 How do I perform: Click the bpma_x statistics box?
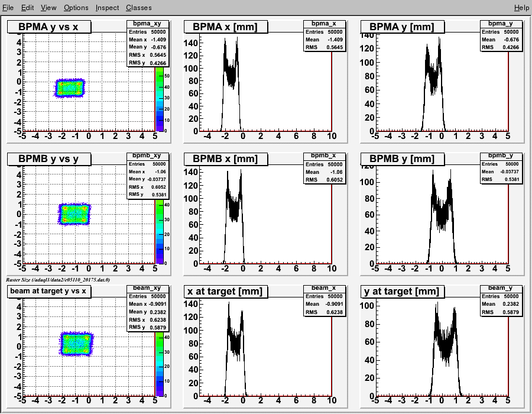[x=325, y=35]
